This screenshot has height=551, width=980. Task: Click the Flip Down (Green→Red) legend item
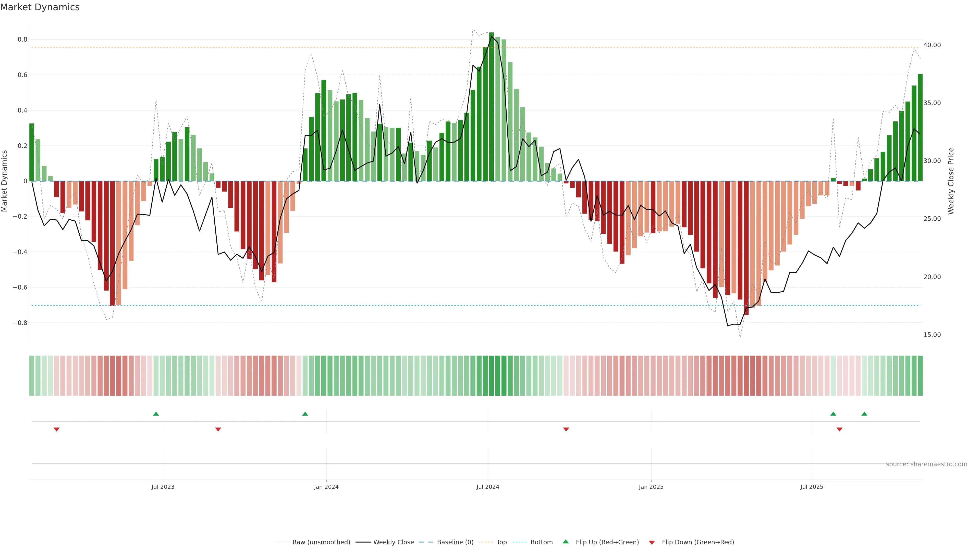(698, 542)
